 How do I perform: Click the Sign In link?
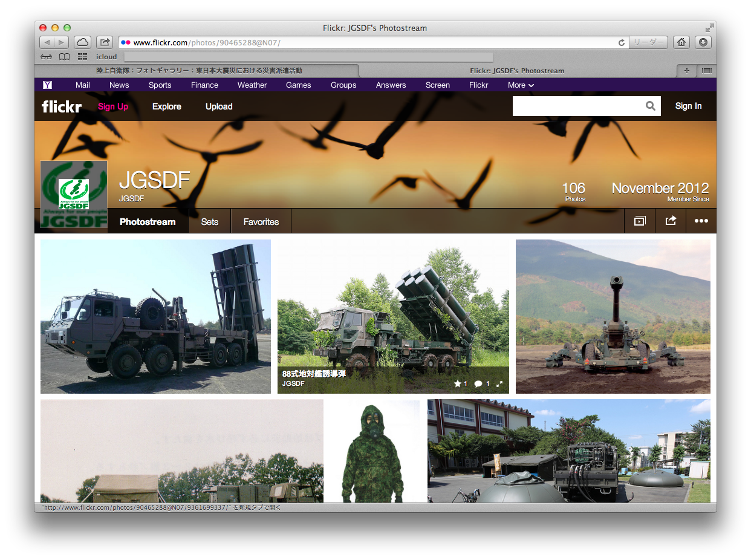pyautogui.click(x=688, y=106)
